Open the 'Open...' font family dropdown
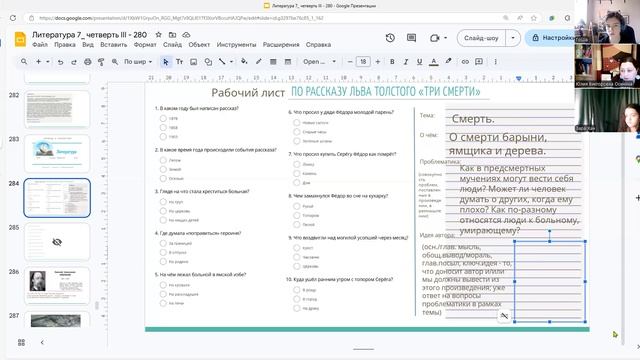Screen dimensions: 640x360 [x=319, y=62]
